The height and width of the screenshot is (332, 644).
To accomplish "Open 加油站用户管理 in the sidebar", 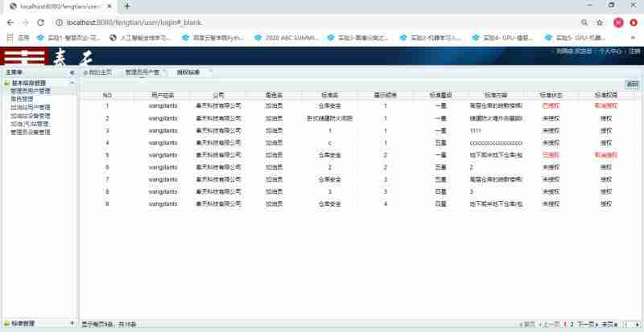I will [x=30, y=107].
